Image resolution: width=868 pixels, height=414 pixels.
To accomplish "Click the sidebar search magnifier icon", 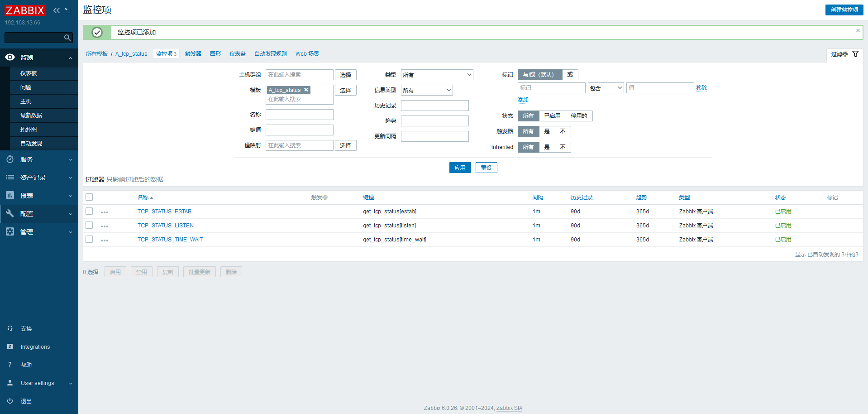I will pos(67,38).
